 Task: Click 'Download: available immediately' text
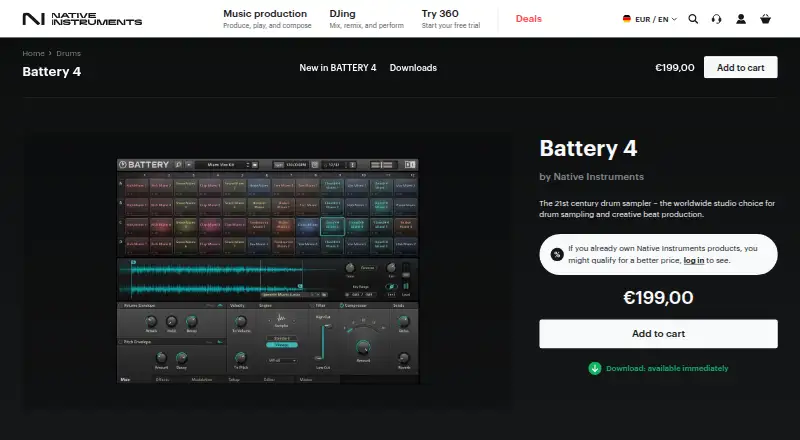pyautogui.click(x=667, y=368)
